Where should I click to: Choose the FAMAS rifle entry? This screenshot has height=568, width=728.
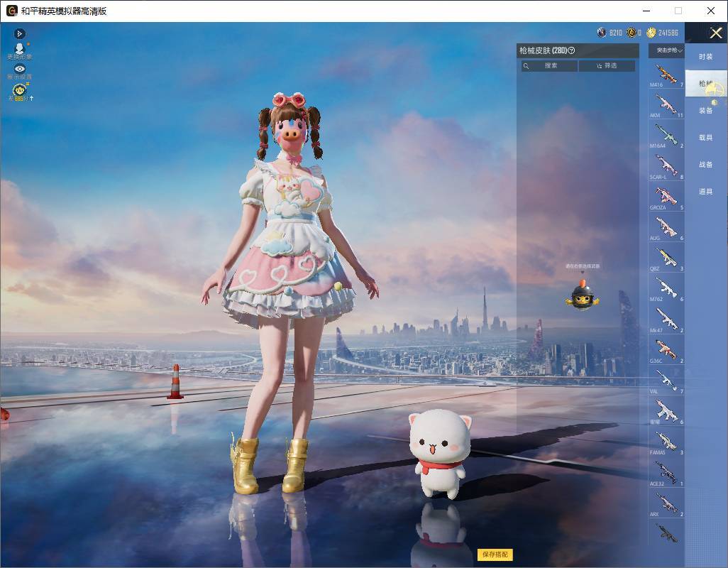click(666, 442)
